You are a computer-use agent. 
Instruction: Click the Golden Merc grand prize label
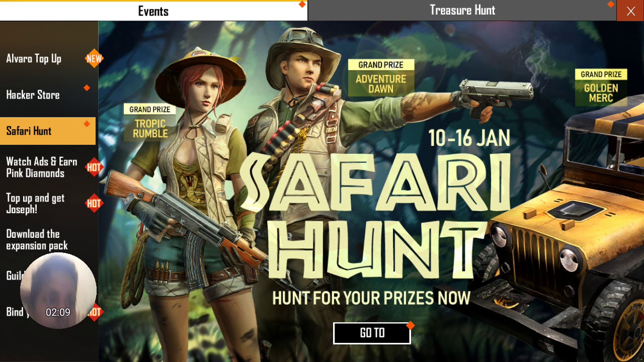point(601,87)
